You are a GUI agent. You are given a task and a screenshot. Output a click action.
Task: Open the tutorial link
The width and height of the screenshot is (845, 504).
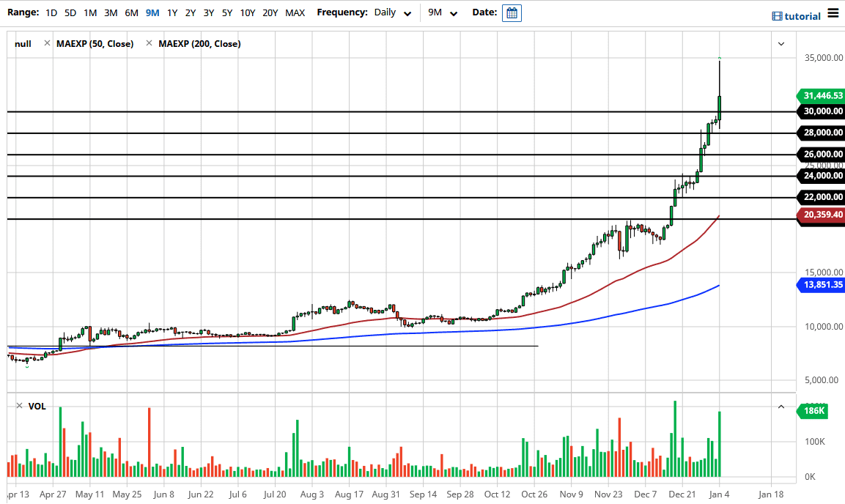(x=801, y=15)
